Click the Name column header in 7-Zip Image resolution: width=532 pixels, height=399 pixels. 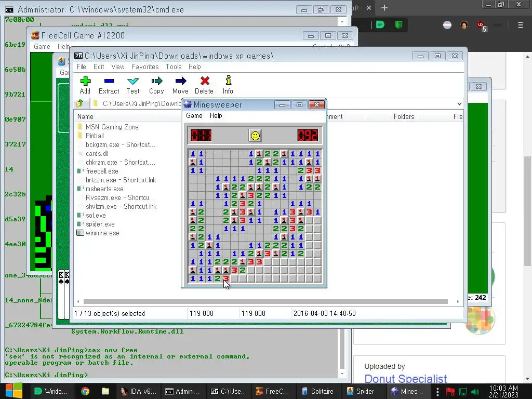[115, 117]
